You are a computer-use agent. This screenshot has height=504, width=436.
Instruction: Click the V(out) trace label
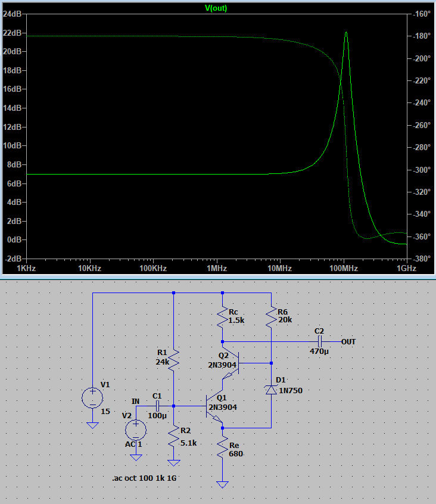pyautogui.click(x=216, y=8)
